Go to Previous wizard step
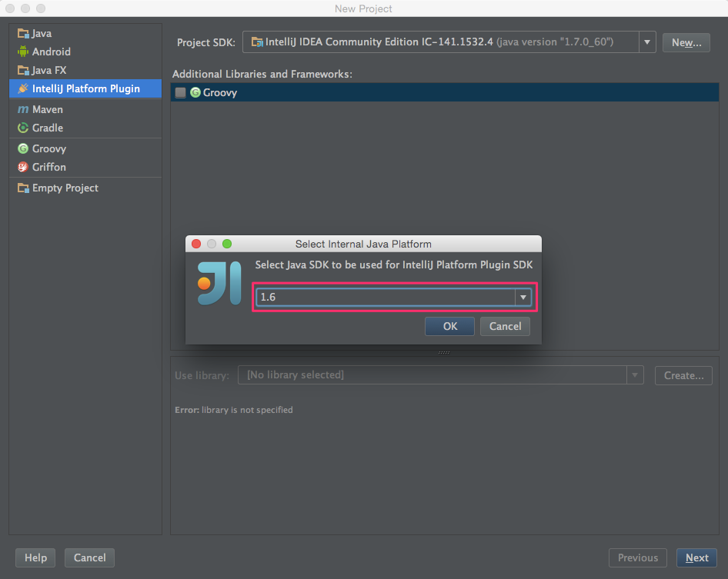The height and width of the screenshot is (579, 728). coord(637,557)
